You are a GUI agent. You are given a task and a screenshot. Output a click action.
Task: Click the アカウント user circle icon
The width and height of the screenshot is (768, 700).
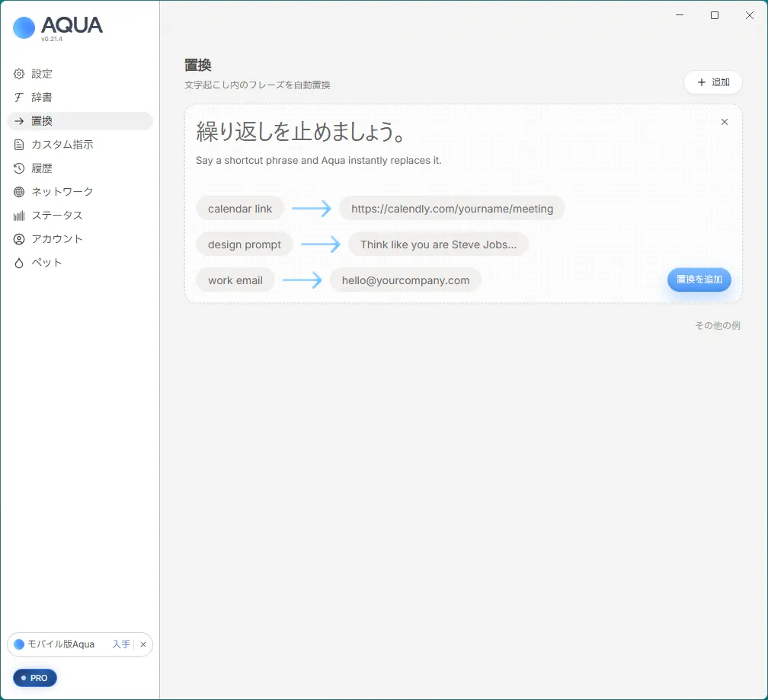click(18, 239)
